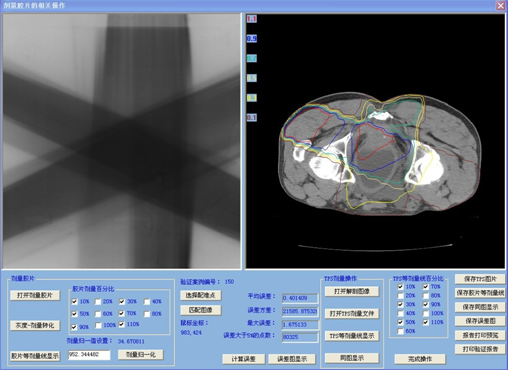Click the 匹配图像 button
The image size is (508, 370).
(200, 310)
